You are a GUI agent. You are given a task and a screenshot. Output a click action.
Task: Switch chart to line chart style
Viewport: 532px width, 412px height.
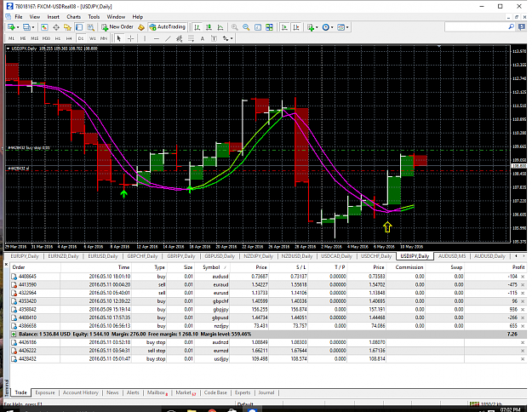coord(220,27)
